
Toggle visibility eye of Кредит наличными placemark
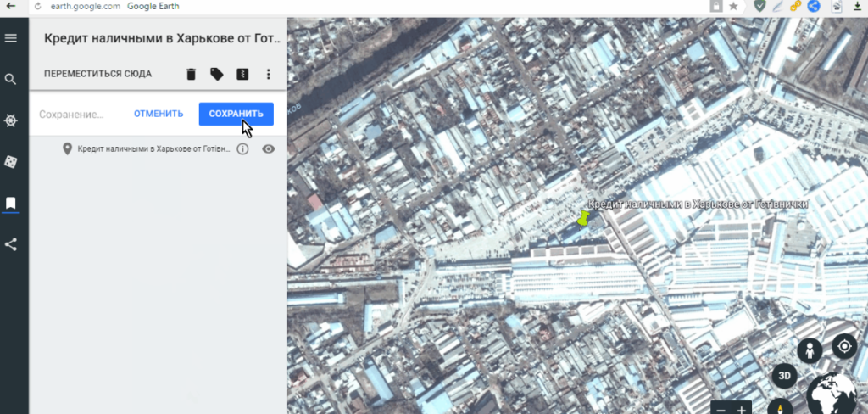tap(269, 149)
